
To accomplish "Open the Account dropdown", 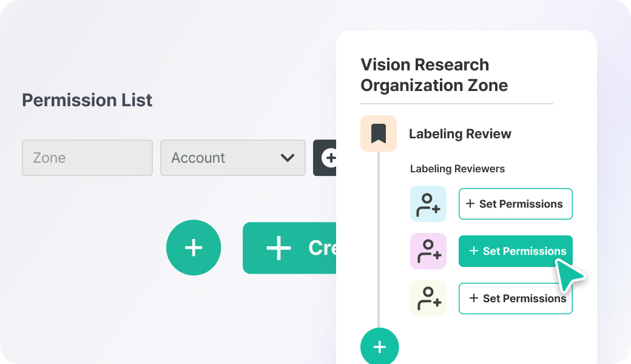I will coord(232,158).
